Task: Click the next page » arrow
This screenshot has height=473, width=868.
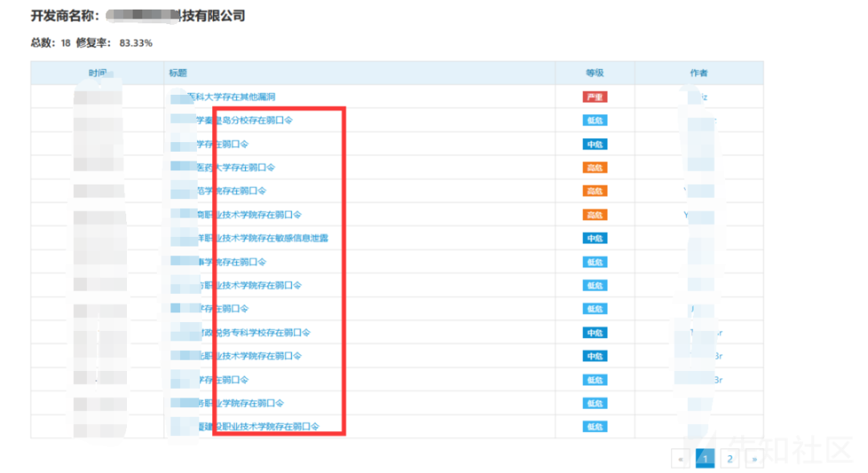Action: [x=754, y=459]
